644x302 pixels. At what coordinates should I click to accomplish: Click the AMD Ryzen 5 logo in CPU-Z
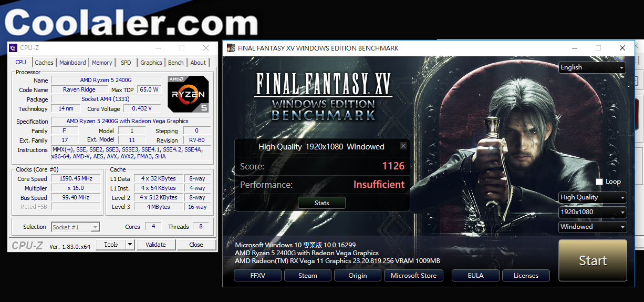189,95
